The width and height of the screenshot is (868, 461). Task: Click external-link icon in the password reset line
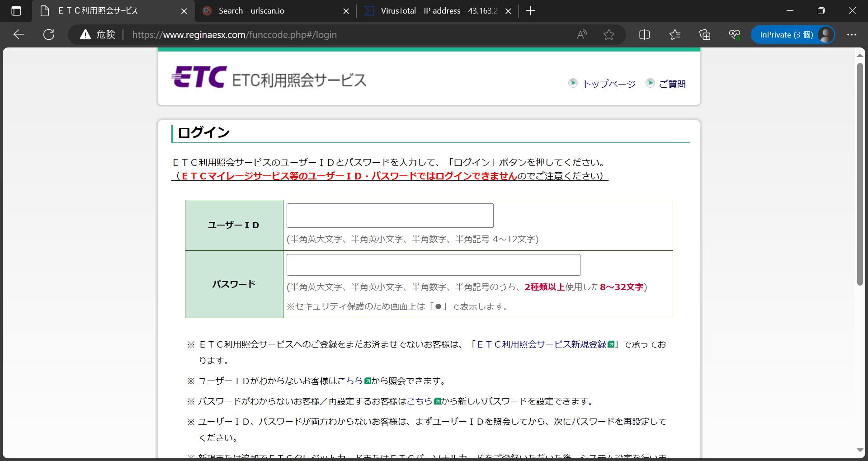(x=437, y=401)
